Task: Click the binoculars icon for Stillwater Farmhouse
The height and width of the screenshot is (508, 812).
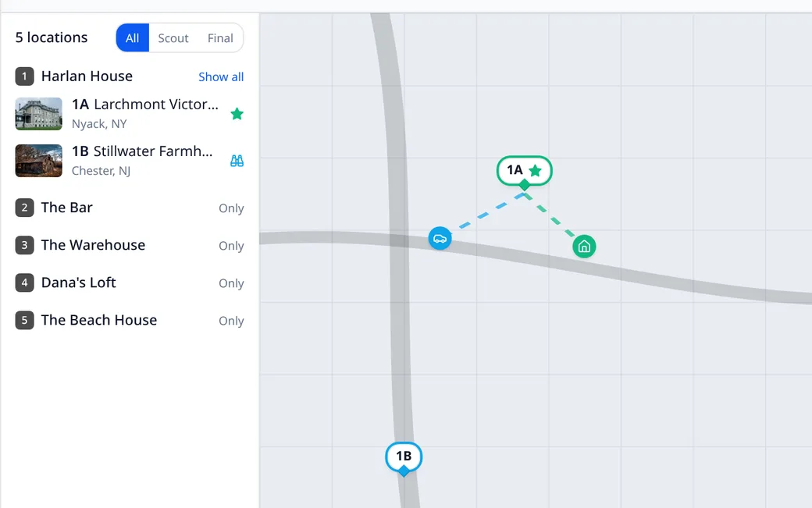Action: [237, 161]
